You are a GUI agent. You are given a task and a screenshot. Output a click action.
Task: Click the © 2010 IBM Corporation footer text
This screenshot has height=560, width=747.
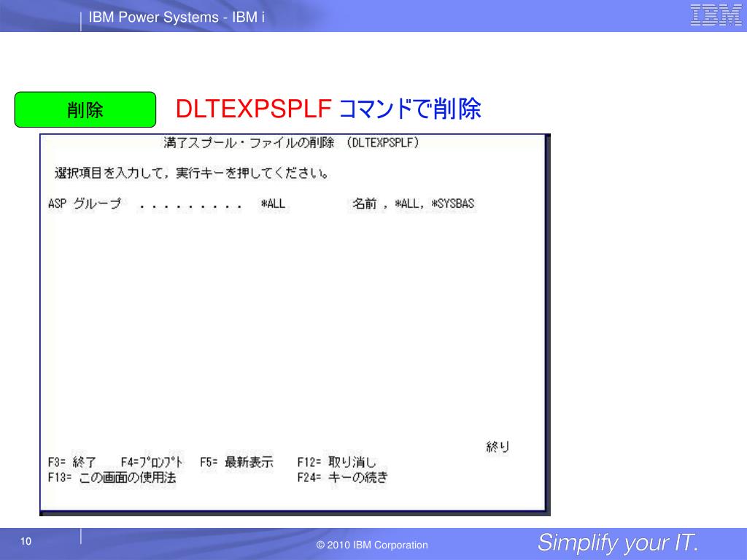pos(372,545)
